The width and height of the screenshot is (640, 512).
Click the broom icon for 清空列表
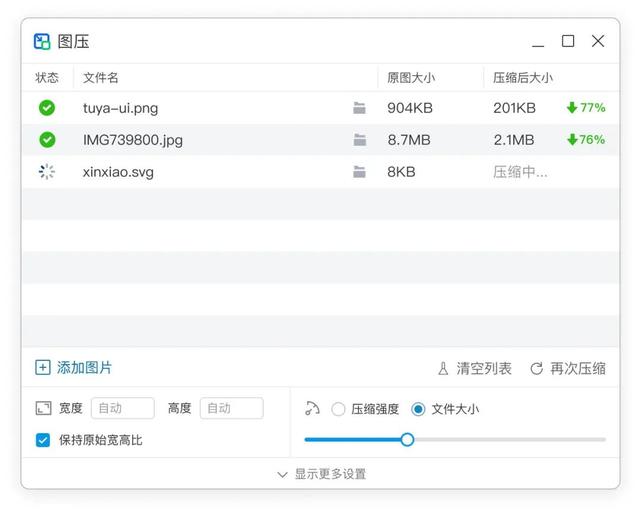[443, 368]
